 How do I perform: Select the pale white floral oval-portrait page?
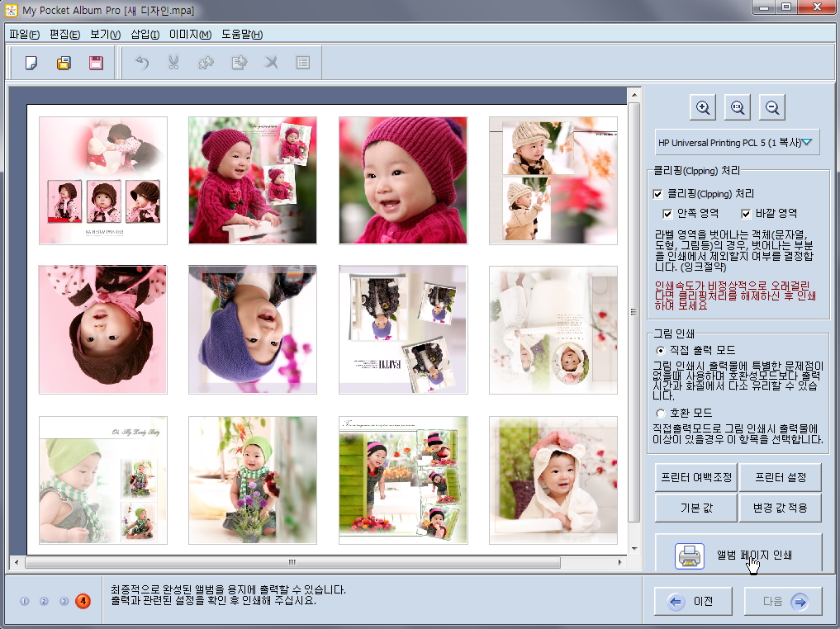(553, 329)
